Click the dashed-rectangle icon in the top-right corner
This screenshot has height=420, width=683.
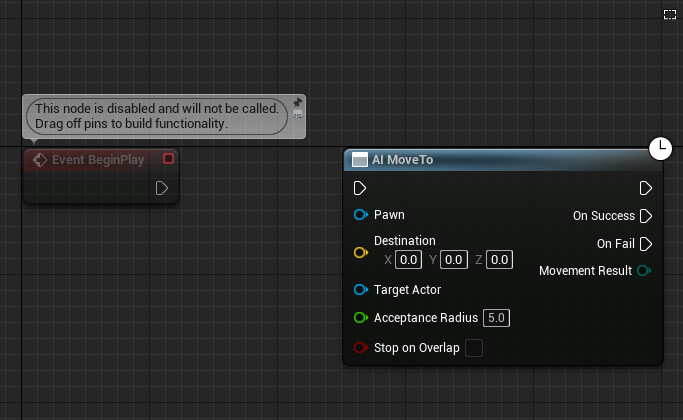670,15
